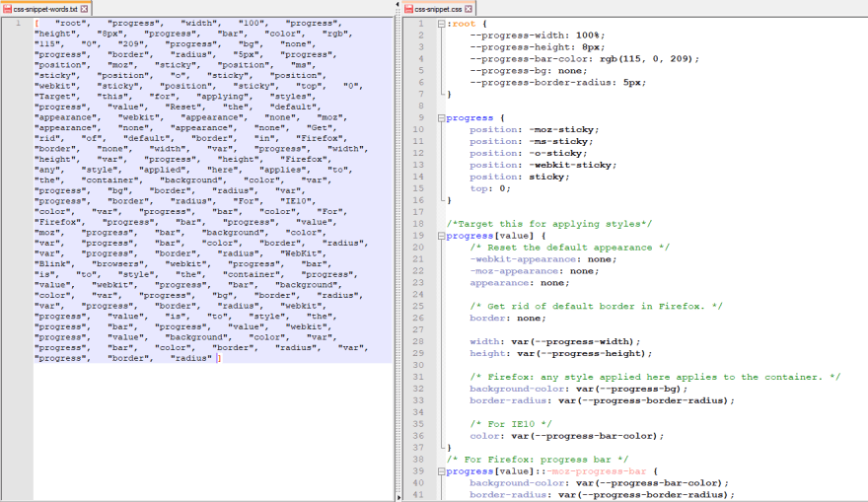
Task: Click 'width: var(--progress-width);' line
Action: click(554, 342)
